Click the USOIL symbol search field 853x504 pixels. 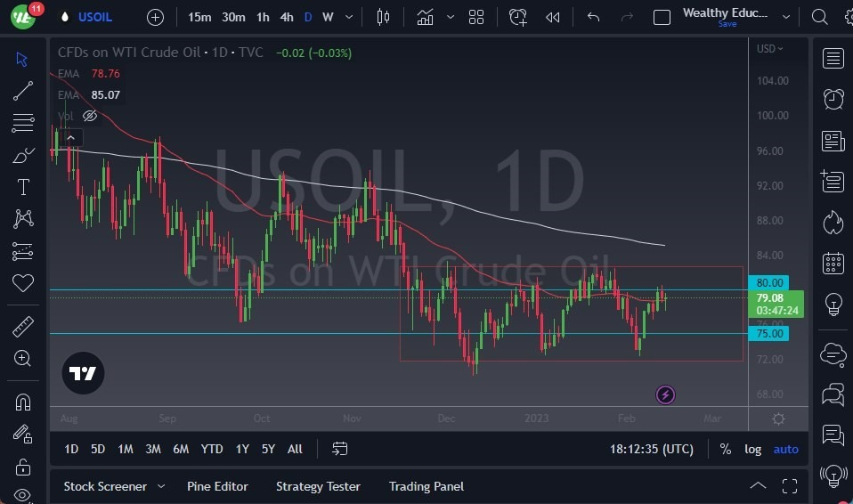tap(95, 17)
